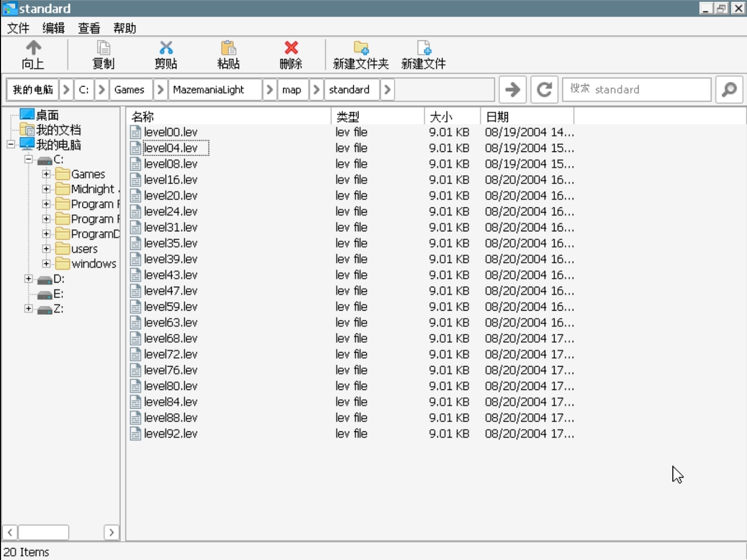This screenshot has height=560, width=747.
Task: Collapse the C: drive tree node
Action: point(29,159)
